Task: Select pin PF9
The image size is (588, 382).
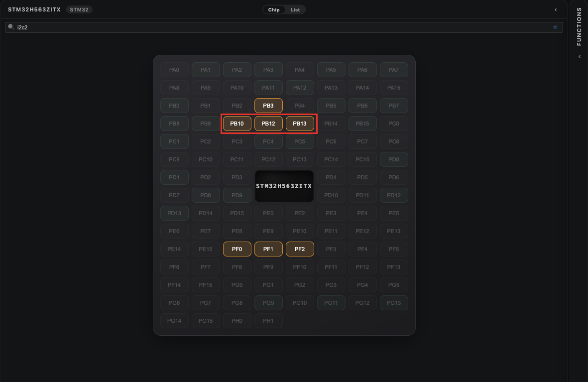Action: coord(268,267)
